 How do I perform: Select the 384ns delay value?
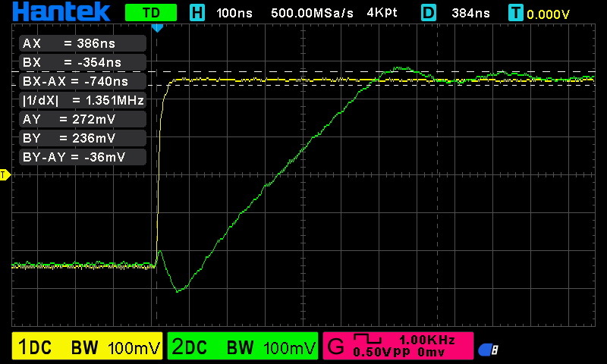470,13
